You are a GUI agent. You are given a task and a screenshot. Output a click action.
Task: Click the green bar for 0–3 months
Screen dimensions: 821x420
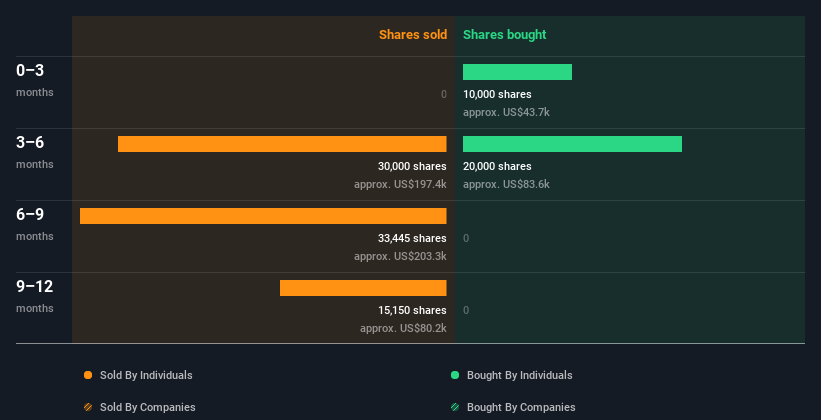[x=517, y=72]
